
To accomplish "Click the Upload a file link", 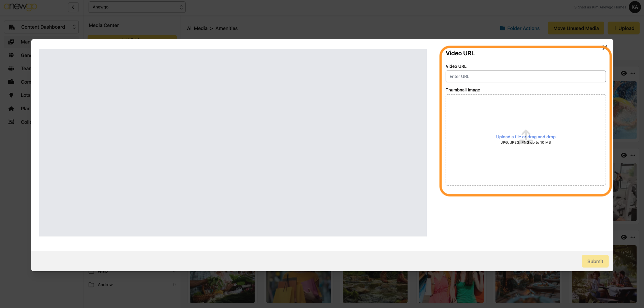I will (x=508, y=137).
